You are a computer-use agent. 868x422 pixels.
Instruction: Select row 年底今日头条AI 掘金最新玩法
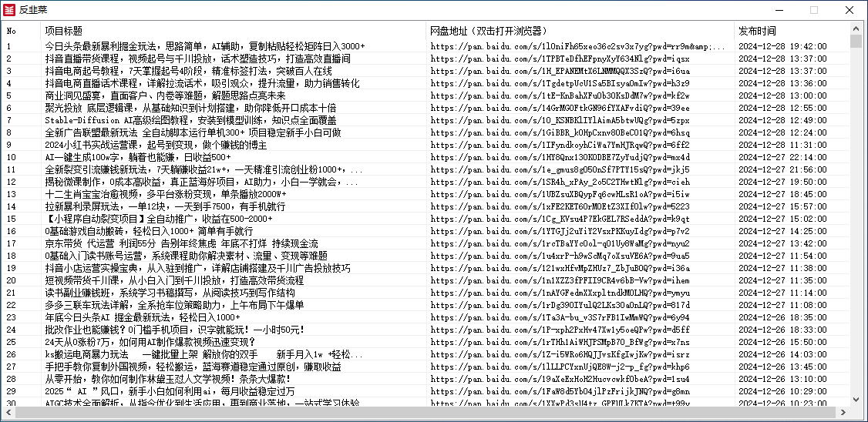click(x=426, y=317)
